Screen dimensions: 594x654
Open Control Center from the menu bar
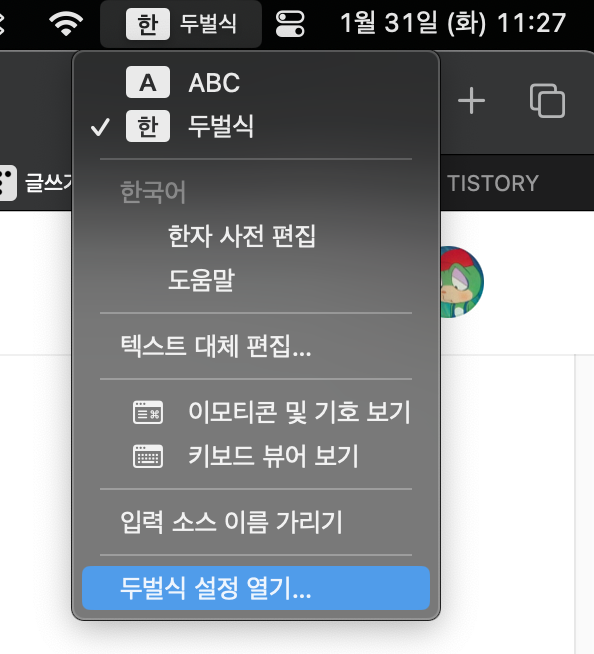[290, 24]
